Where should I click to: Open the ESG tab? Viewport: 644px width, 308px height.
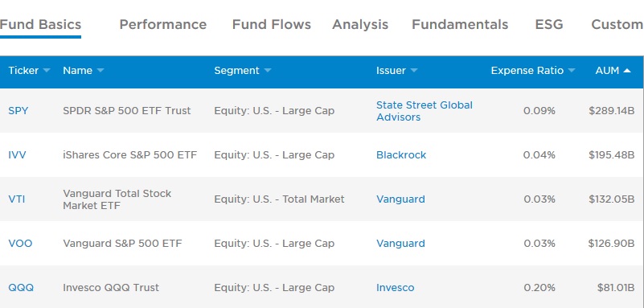click(549, 25)
